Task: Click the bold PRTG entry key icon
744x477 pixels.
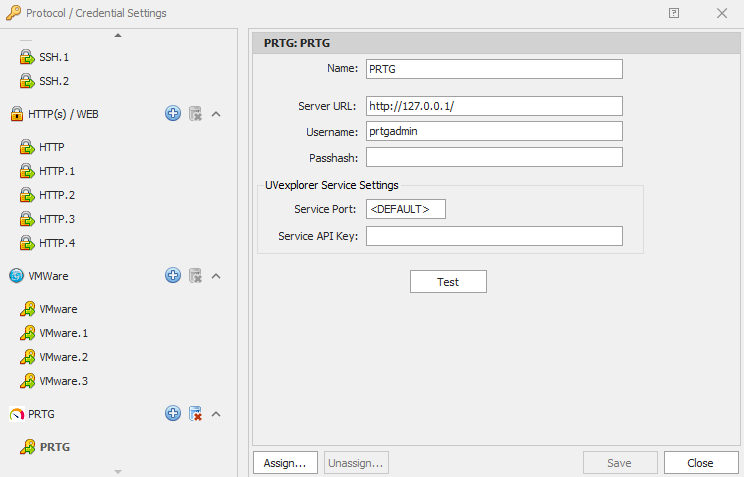Action: click(x=27, y=447)
